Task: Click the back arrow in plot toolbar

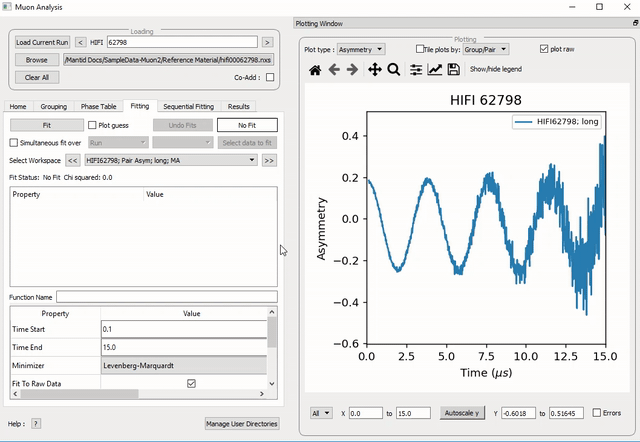Action: 334,70
